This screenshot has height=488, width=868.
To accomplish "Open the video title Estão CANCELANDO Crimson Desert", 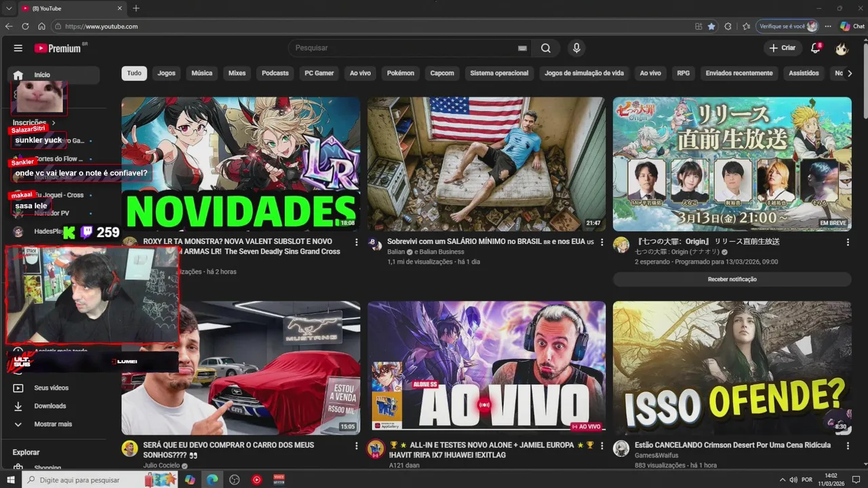I will coord(732,445).
